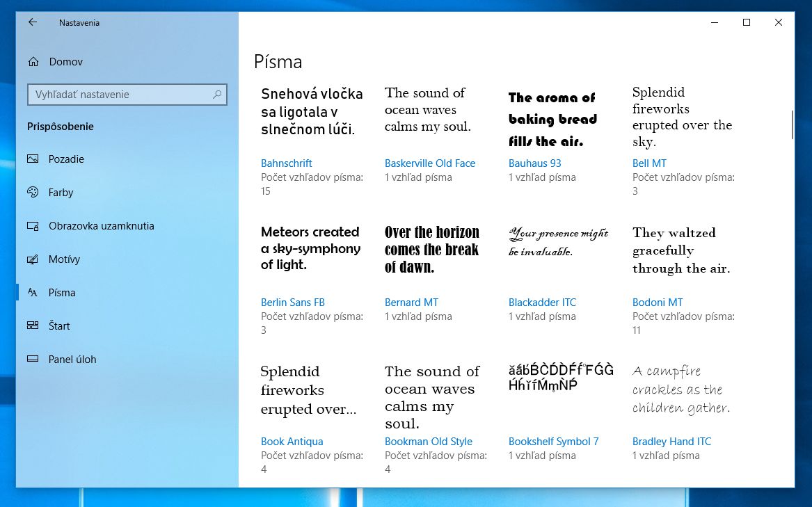Screen dimensions: 812x507
Task: Click the search magnifier icon
Action: coord(217,95)
